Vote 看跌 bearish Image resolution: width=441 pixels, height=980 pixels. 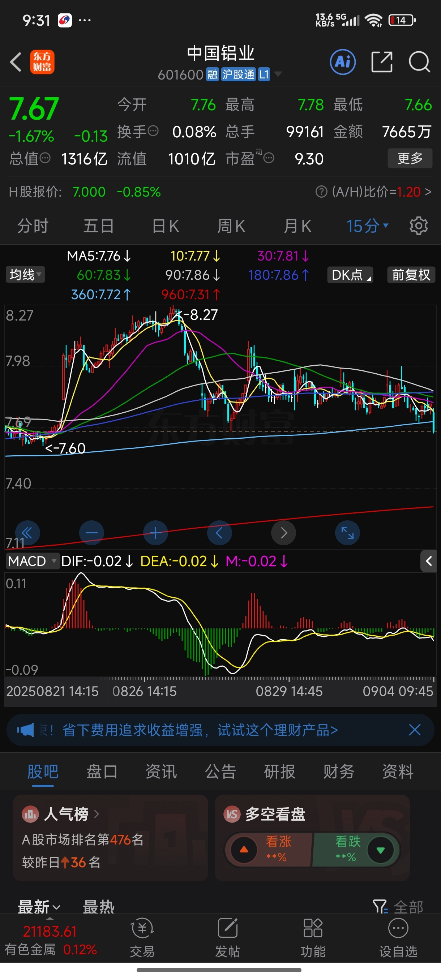click(356, 850)
